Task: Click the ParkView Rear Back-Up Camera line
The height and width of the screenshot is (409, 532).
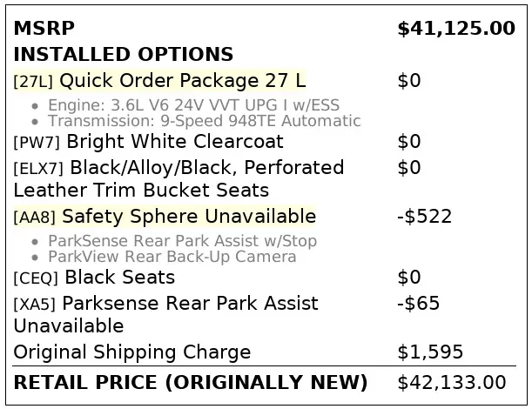Action: pyautogui.click(x=172, y=257)
